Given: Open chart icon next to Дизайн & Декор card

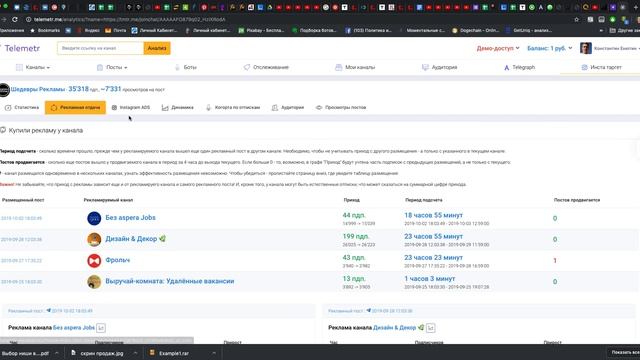Looking at the screenshot, I should (x=431, y=328).
